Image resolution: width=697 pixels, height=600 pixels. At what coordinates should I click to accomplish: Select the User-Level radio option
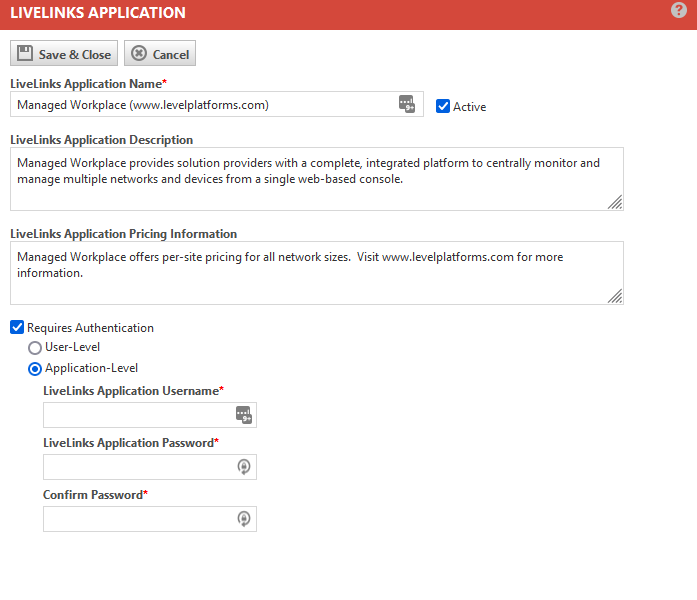pos(35,348)
